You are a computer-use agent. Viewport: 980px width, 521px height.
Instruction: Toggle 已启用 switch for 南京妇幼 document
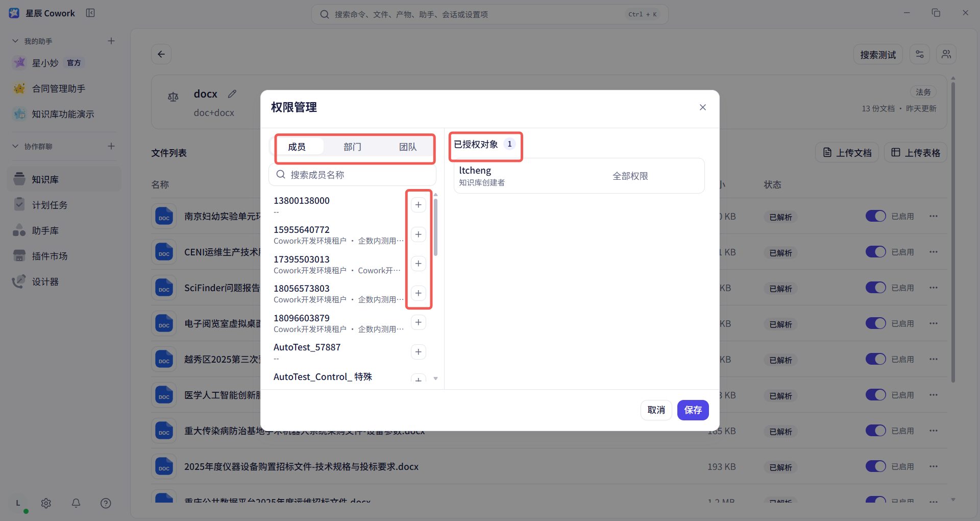click(875, 216)
